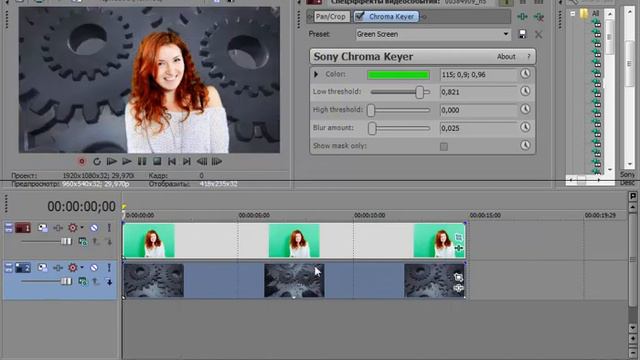Save the current preset
The image size is (640, 360).
coord(522,34)
